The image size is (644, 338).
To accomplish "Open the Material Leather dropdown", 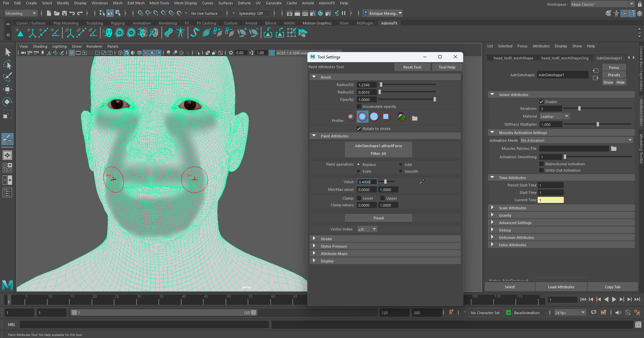I will tap(554, 116).
